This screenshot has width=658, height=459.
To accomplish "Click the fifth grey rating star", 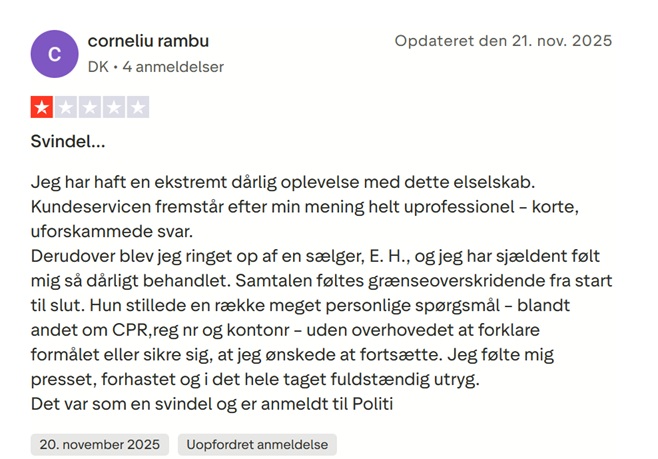I will click(138, 107).
